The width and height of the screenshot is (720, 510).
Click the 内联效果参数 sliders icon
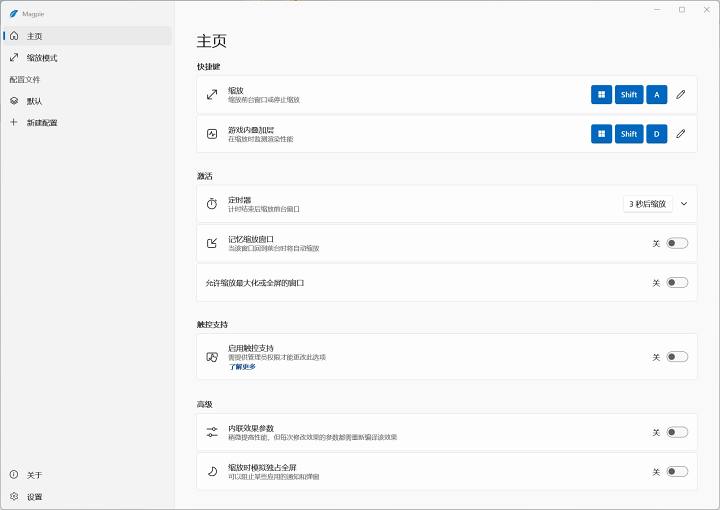[212, 432]
